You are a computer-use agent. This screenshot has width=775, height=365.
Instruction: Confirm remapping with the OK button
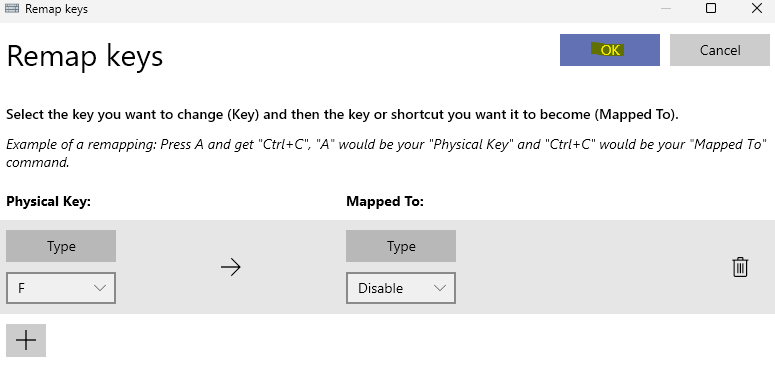(x=609, y=50)
